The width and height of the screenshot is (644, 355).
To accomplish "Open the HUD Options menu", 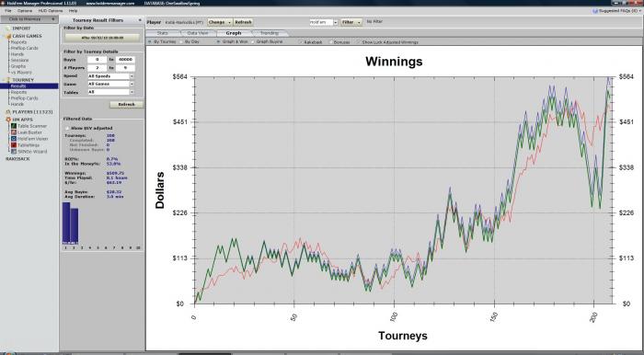I will pos(51,11).
